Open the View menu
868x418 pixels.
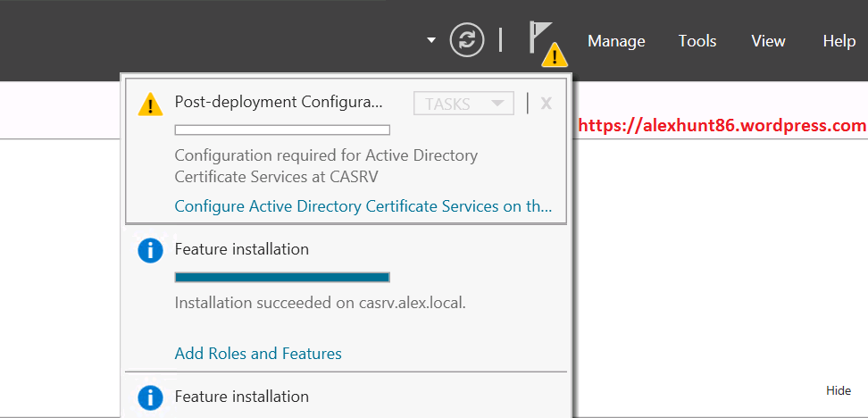(x=768, y=41)
